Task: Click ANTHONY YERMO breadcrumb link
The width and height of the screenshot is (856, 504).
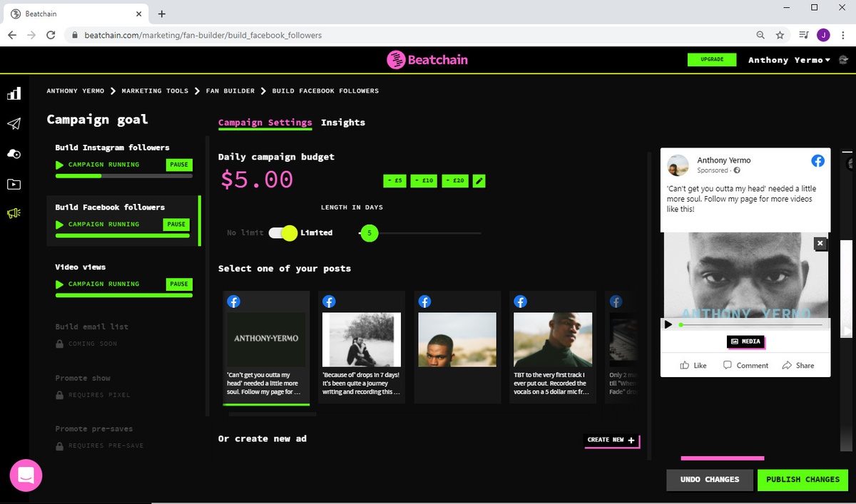Action: (76, 91)
